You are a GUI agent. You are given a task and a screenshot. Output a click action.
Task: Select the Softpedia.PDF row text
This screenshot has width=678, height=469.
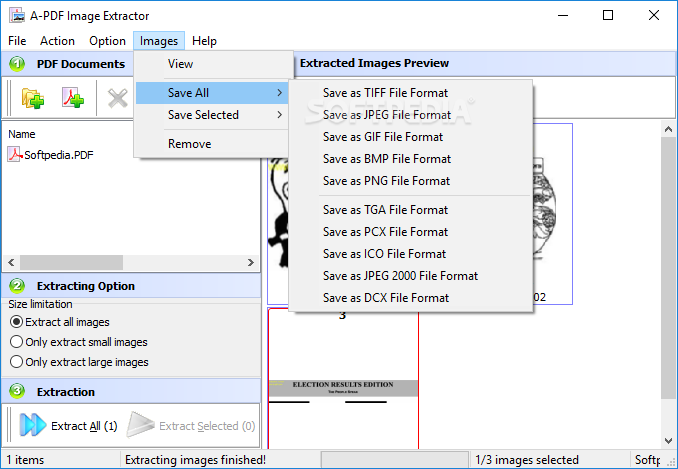tap(59, 155)
